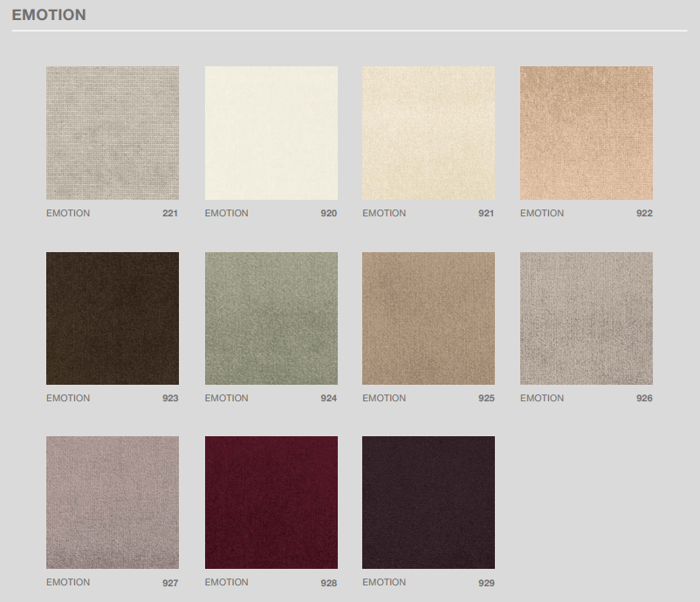
Task: Select the Emotion 221 fabric swatch
Action: [113, 133]
